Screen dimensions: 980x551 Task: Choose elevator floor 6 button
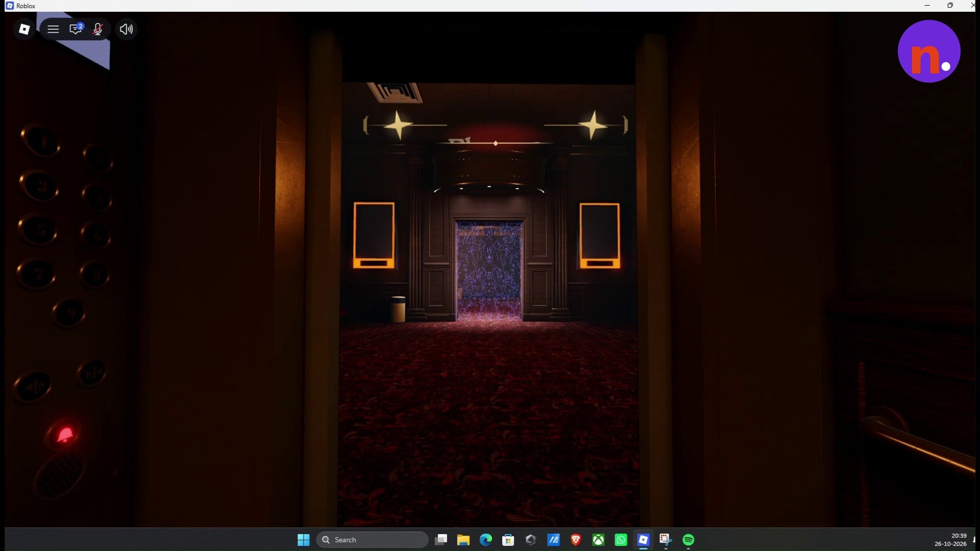point(96,236)
